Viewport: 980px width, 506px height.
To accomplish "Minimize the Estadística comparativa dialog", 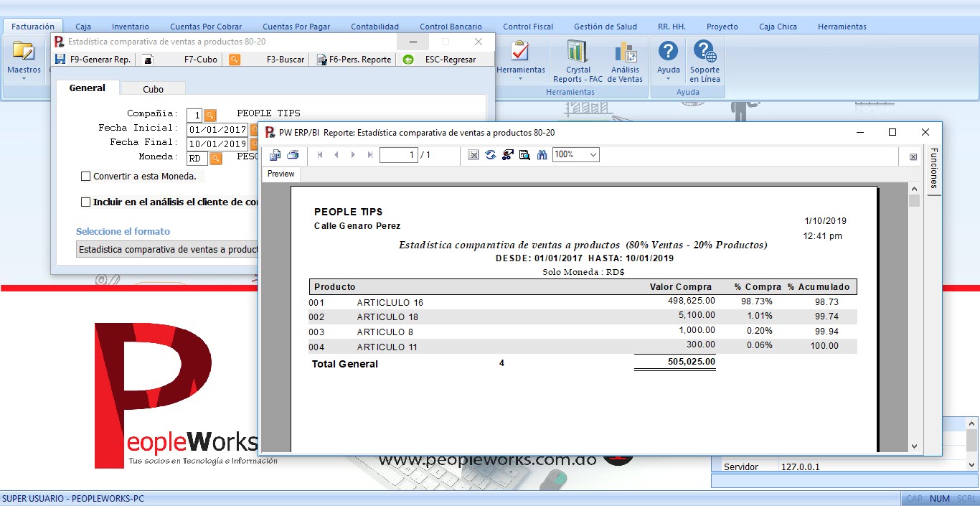I will pyautogui.click(x=412, y=42).
